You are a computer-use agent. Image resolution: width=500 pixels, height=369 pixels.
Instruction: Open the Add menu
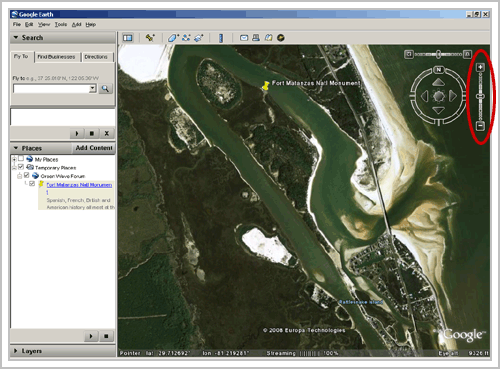coord(77,24)
